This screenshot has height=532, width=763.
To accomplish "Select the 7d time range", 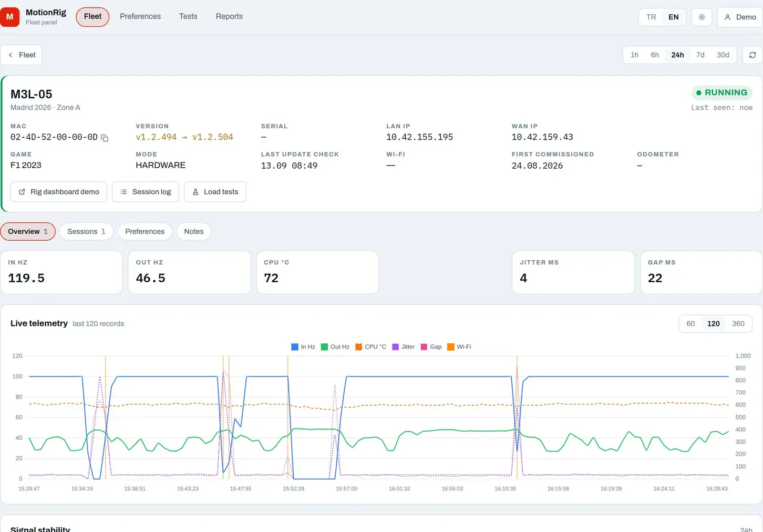I will (700, 55).
